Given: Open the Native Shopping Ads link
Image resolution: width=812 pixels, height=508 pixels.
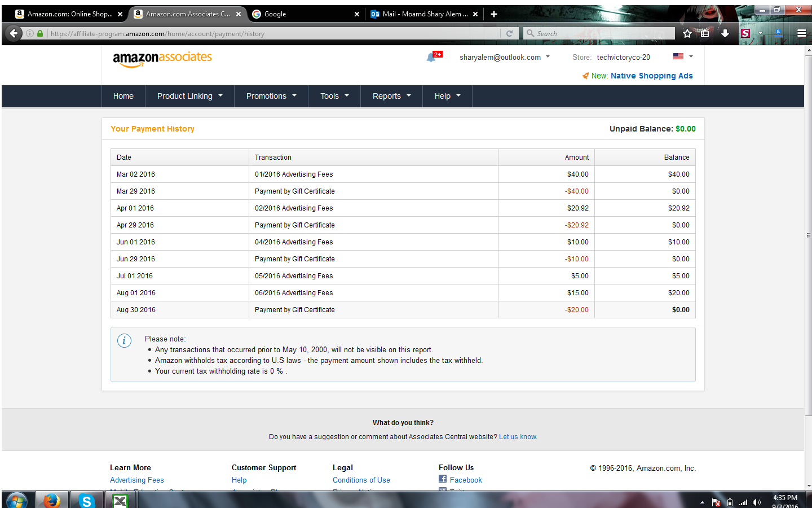Looking at the screenshot, I should 651,76.
